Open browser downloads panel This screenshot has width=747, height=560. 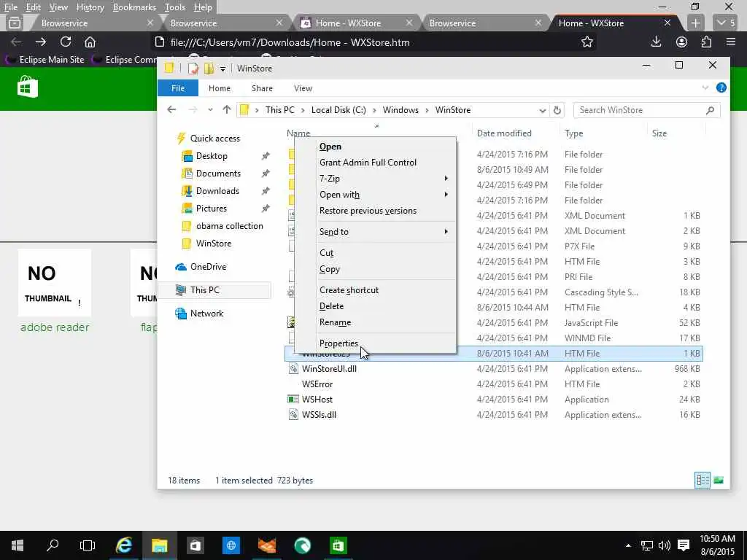pyautogui.click(x=656, y=42)
